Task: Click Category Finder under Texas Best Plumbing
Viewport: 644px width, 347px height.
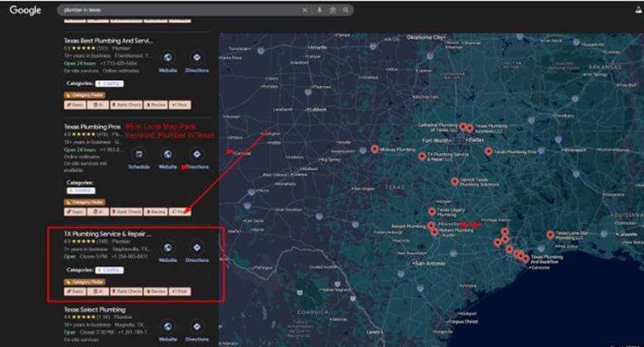Action: point(84,95)
